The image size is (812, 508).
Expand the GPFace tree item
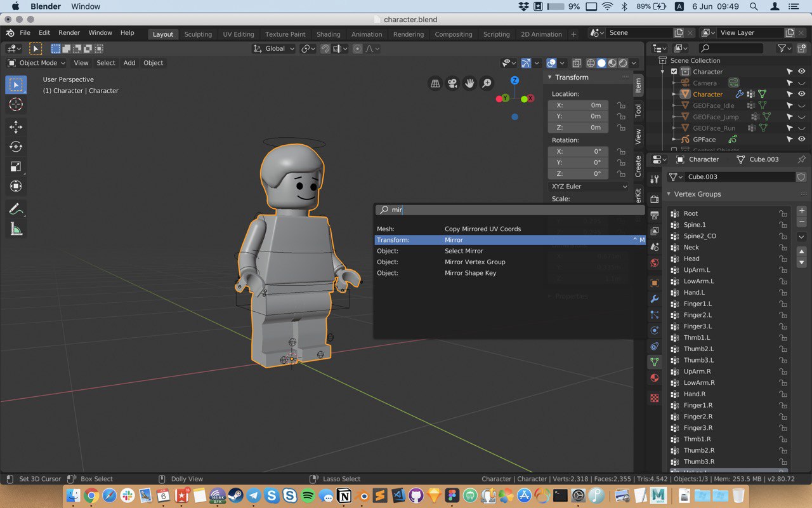point(674,139)
